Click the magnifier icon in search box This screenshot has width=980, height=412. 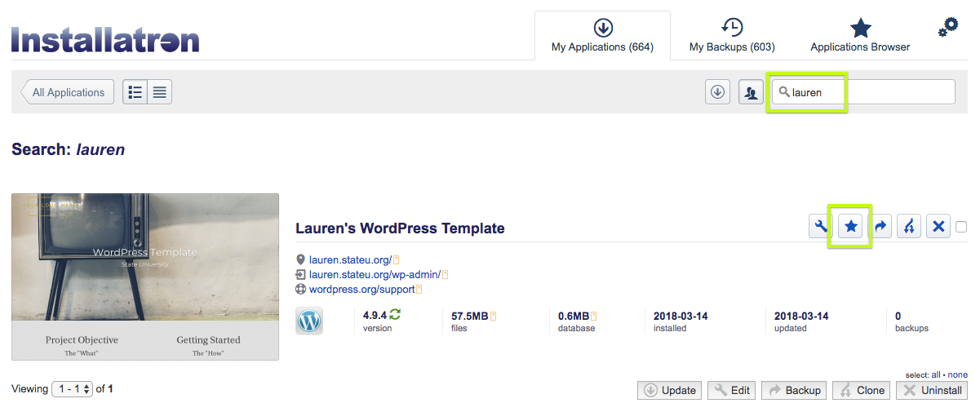(x=784, y=92)
